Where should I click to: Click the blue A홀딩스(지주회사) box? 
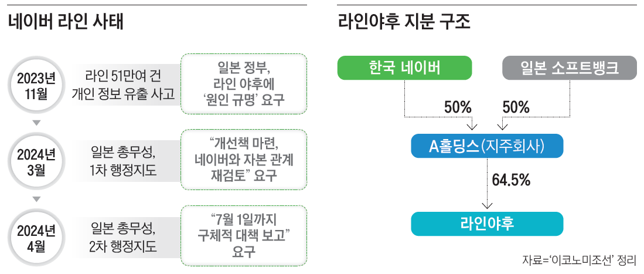[487, 146]
